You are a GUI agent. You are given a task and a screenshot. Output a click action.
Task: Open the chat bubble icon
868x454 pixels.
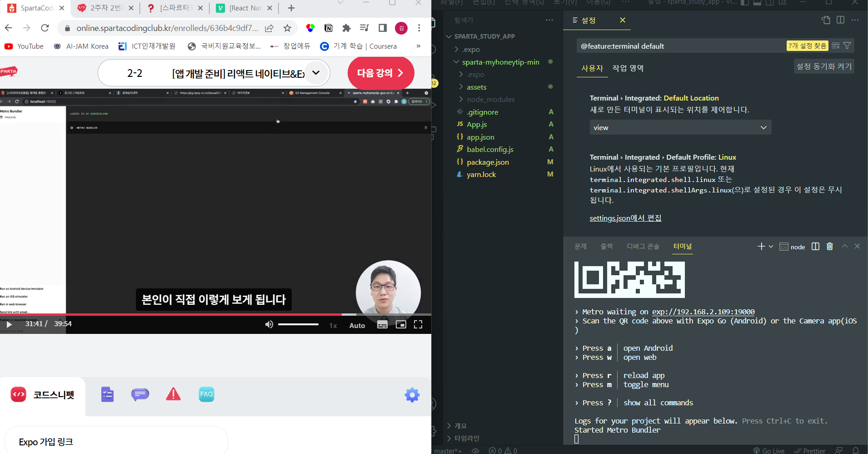tap(140, 394)
